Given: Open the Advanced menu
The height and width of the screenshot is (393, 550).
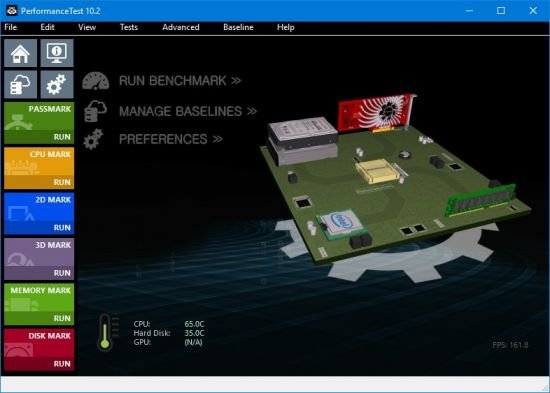Looking at the screenshot, I should point(181,27).
